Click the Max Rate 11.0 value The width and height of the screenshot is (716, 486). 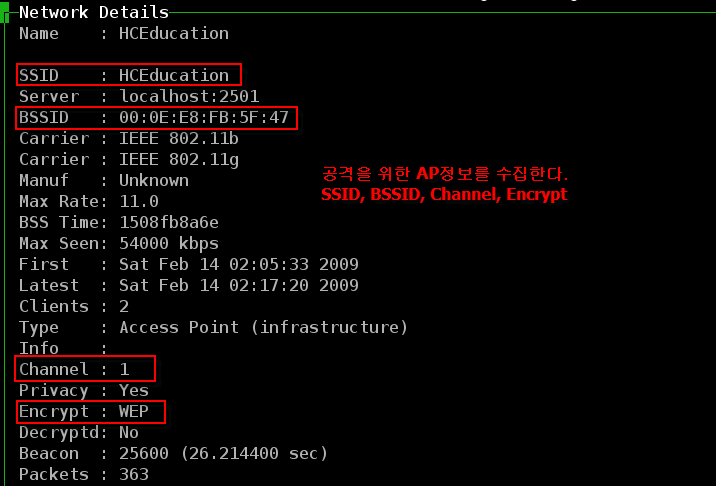(x=139, y=201)
